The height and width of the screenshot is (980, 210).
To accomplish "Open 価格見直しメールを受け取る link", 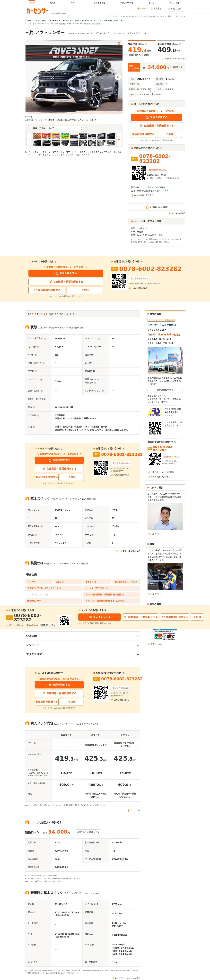I will point(174,59).
